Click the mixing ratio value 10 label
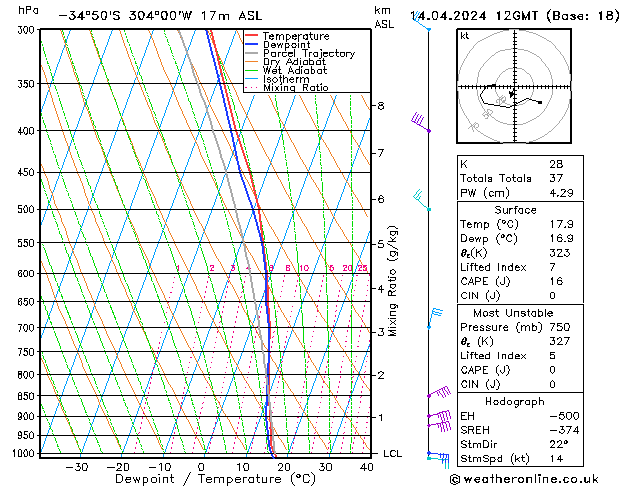This screenshot has height=486, width=629. pos(304,268)
